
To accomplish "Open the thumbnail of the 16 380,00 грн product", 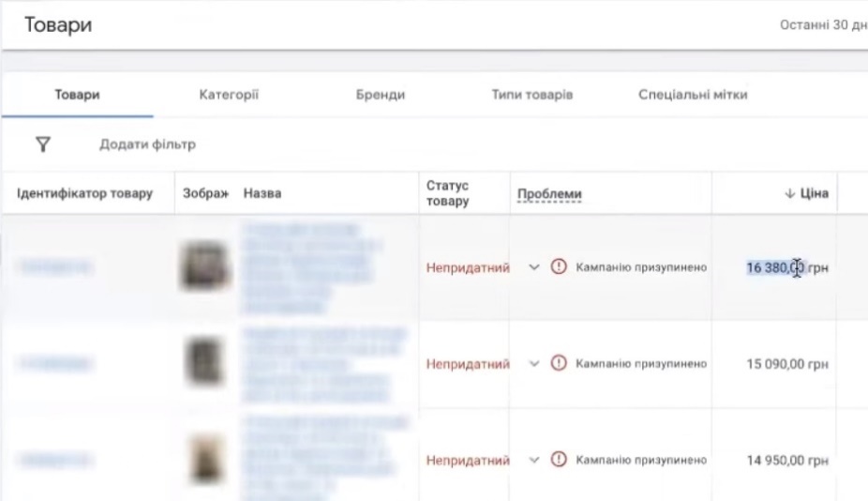I will pos(205,266).
